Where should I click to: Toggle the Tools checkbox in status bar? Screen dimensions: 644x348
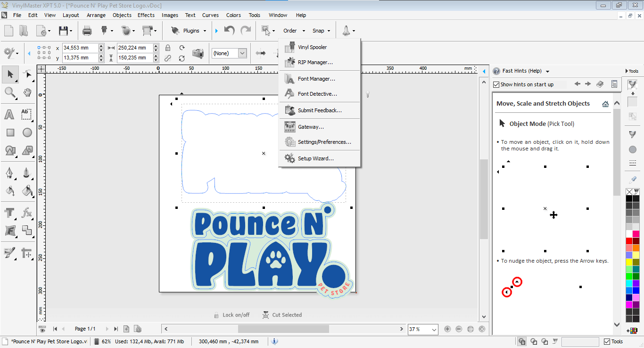[x=606, y=341]
